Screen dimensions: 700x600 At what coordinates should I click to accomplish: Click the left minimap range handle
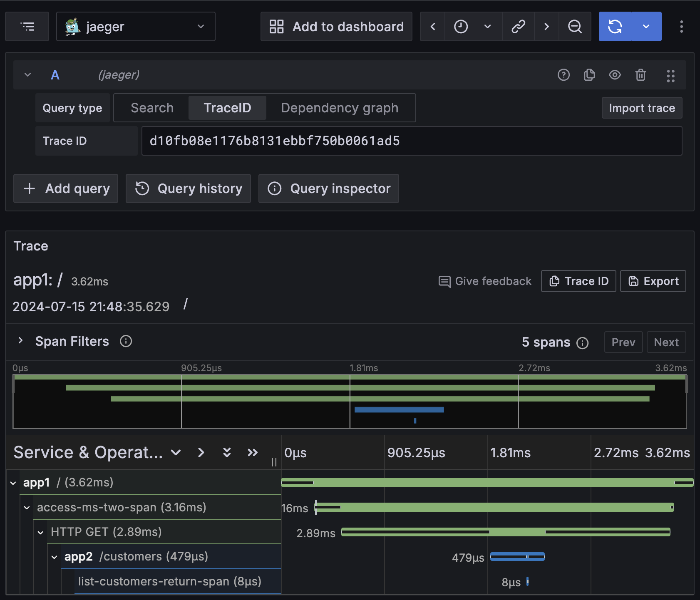[x=14, y=384]
